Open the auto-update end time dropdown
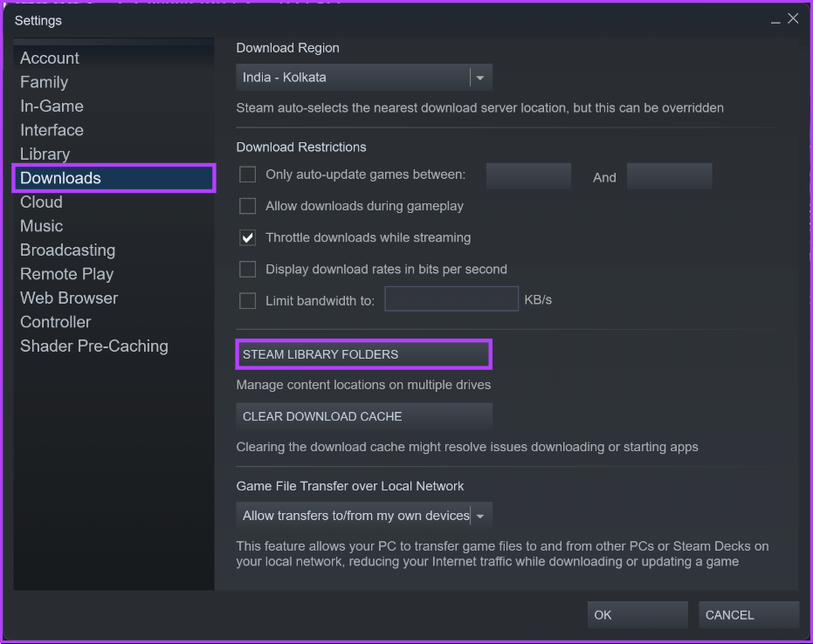The height and width of the screenshot is (644, 813). pos(669,176)
